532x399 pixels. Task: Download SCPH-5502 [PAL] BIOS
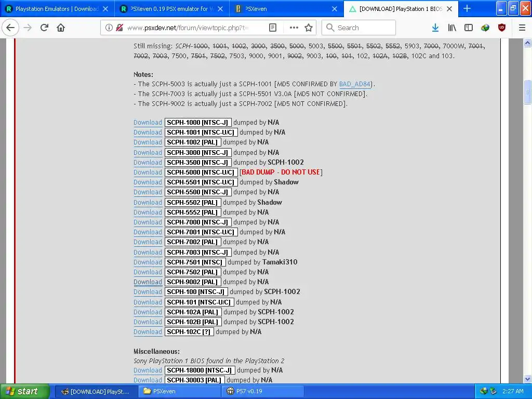pos(148,203)
